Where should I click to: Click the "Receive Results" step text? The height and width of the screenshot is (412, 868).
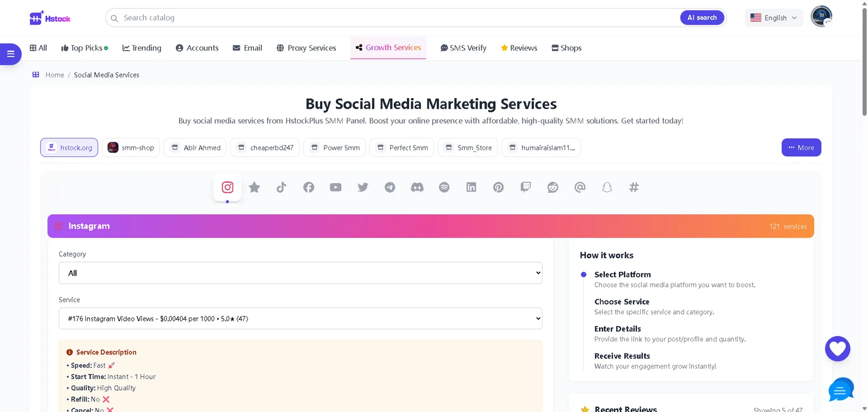click(622, 356)
